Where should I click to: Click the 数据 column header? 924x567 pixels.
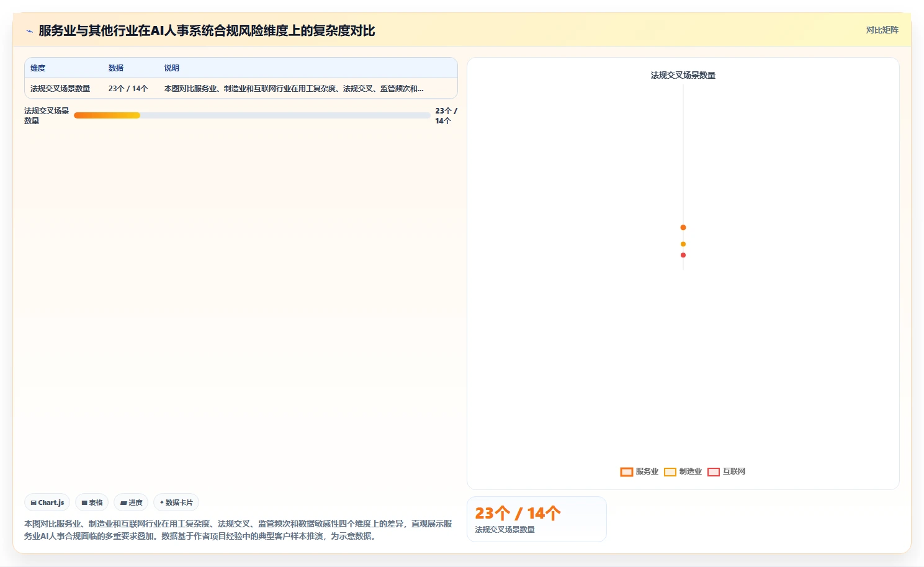116,68
